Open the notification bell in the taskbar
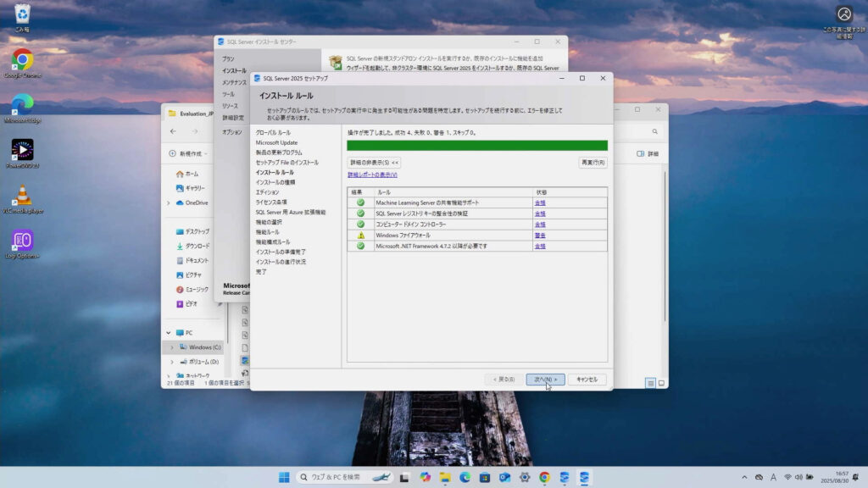 point(856,477)
